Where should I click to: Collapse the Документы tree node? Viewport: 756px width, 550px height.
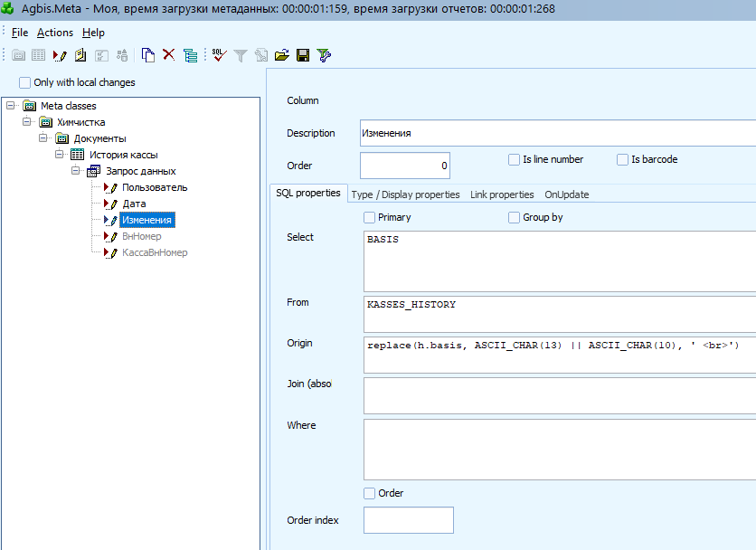(x=43, y=138)
